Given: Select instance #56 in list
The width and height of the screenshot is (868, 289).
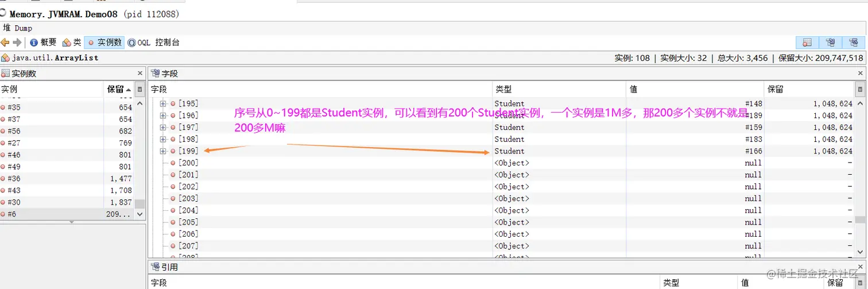Looking at the screenshot, I should click(x=67, y=131).
